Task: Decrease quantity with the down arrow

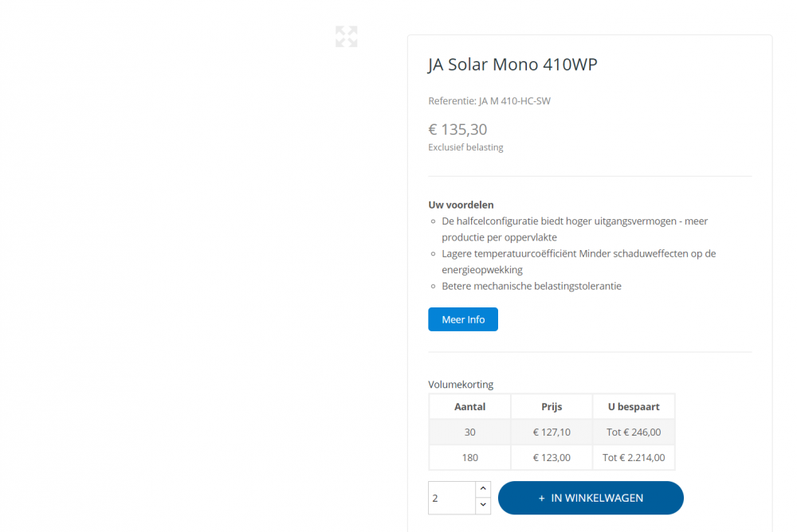Action: pyautogui.click(x=483, y=506)
